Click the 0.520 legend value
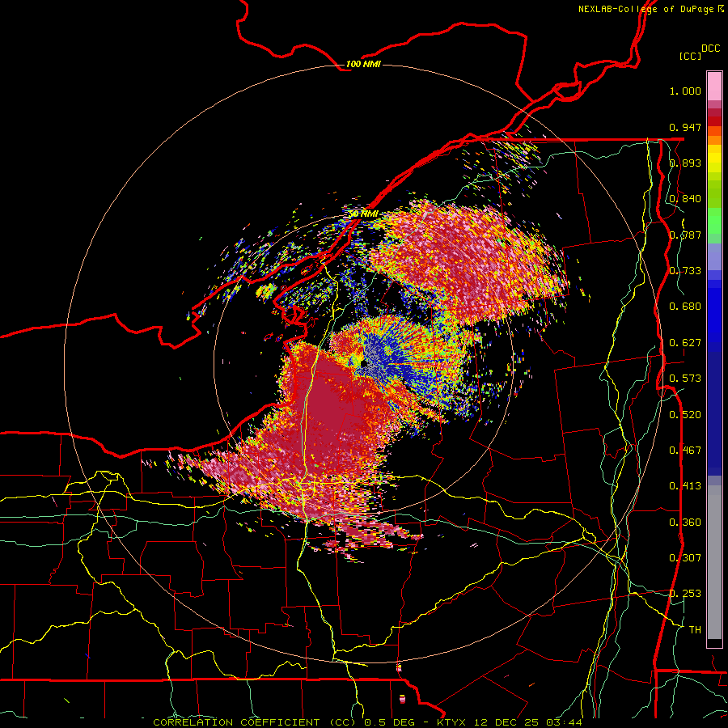 point(685,415)
